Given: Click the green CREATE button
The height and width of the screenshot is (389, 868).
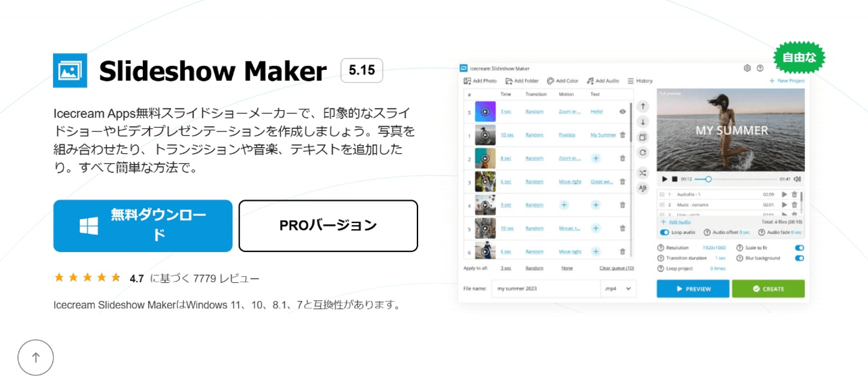Looking at the screenshot, I should click(768, 289).
